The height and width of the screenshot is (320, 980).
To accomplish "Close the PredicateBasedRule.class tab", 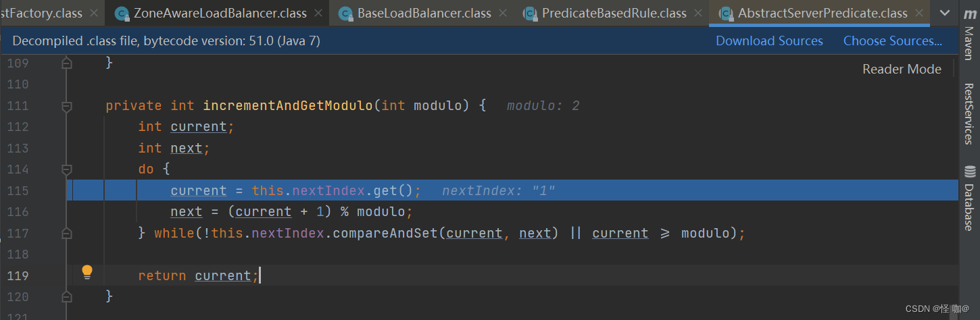I will (x=698, y=13).
